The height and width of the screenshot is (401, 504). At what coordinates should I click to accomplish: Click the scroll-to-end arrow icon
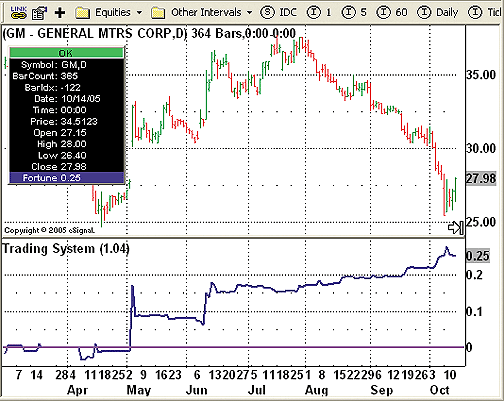(x=456, y=228)
